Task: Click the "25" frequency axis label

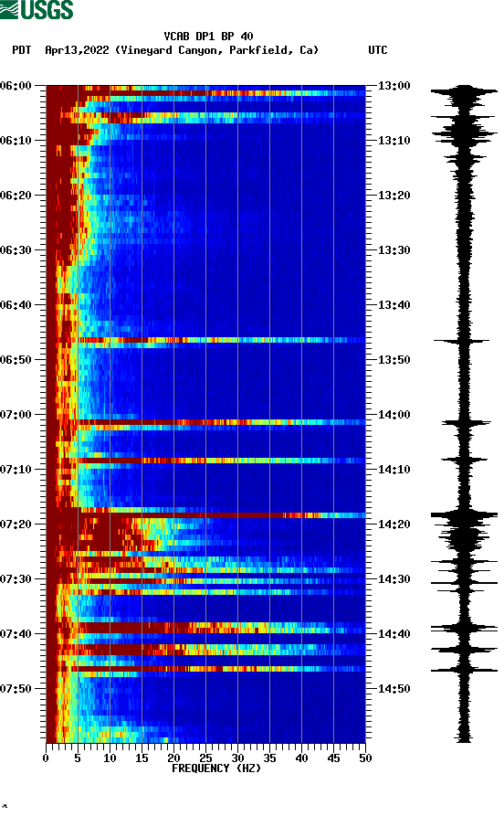Action: 205,758
